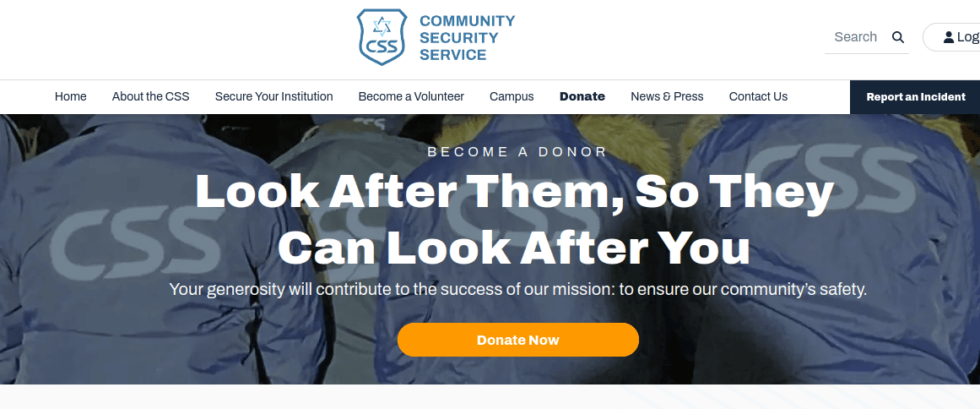Open the Campus navigation item
Viewport: 980px width, 409px height.
click(x=512, y=96)
